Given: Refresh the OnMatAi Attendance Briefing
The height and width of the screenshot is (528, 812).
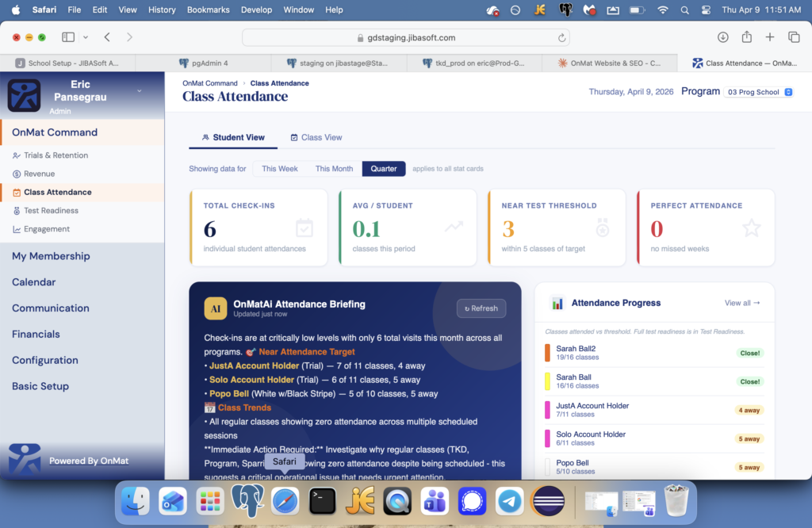Looking at the screenshot, I should click(481, 308).
